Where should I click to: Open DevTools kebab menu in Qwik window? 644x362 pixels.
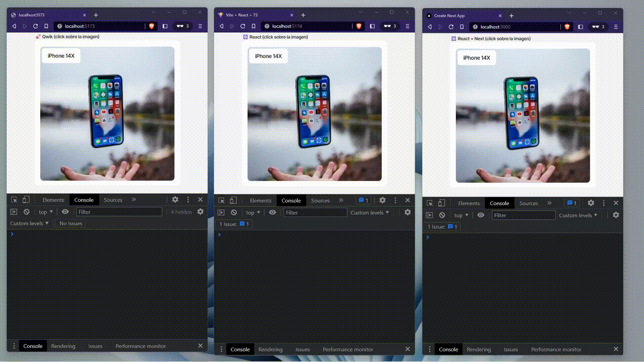(x=188, y=200)
